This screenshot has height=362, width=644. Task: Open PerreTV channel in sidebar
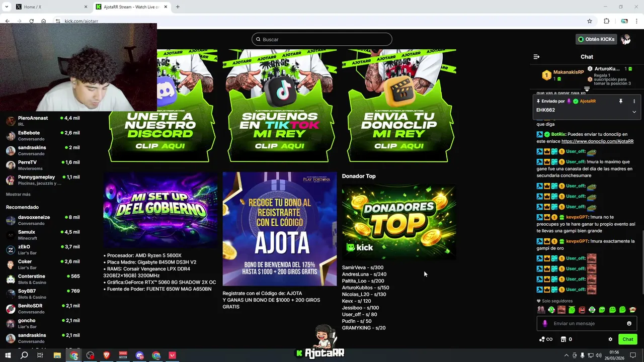click(x=43, y=165)
